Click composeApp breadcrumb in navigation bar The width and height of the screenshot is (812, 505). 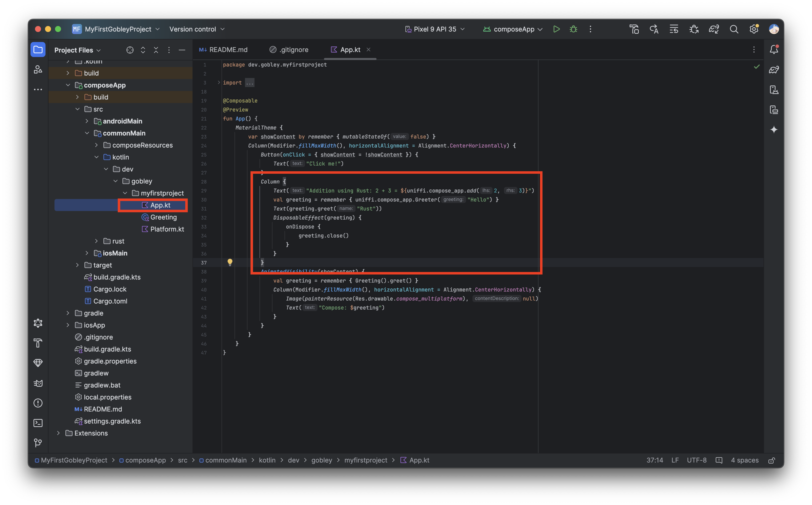143,460
